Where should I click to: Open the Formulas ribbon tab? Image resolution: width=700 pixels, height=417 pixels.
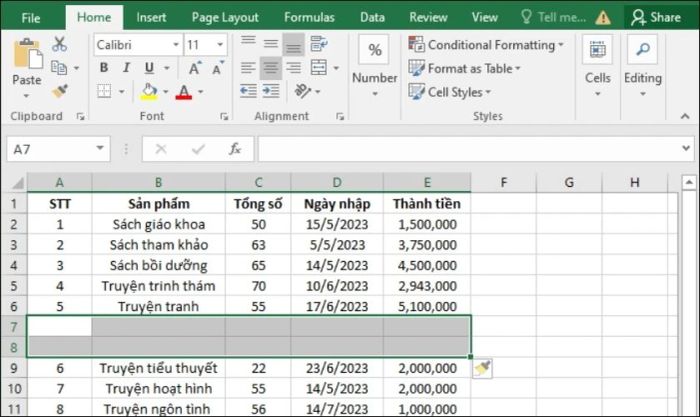coord(309,17)
